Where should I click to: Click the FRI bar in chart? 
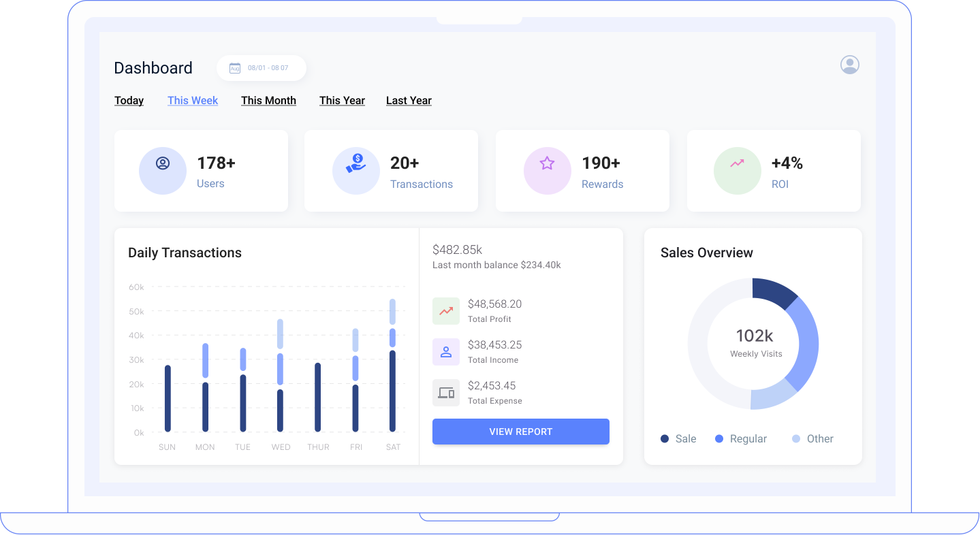tap(355, 380)
